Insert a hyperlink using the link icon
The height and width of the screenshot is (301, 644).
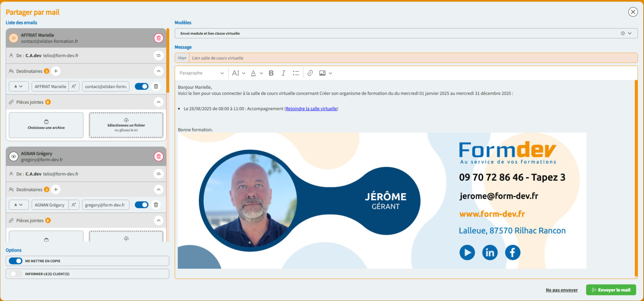coord(310,73)
